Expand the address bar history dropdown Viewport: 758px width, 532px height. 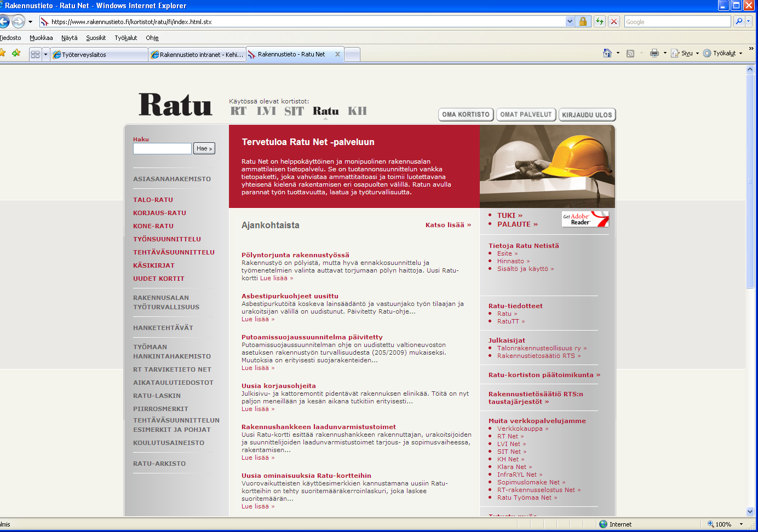570,22
